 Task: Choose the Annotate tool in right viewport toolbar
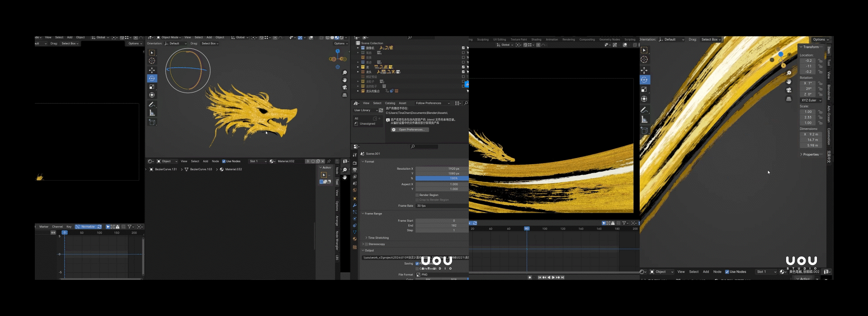pos(644,110)
